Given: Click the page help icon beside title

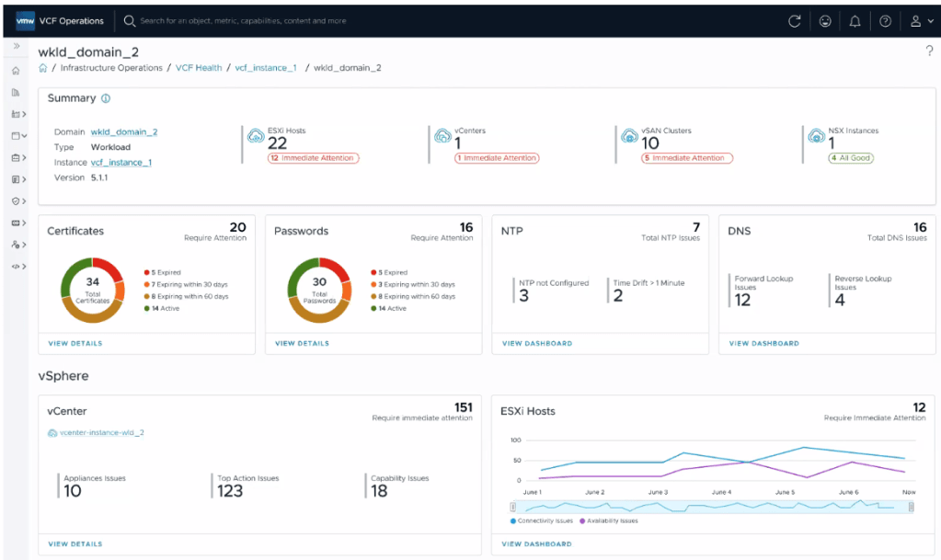Looking at the screenshot, I should 929,51.
